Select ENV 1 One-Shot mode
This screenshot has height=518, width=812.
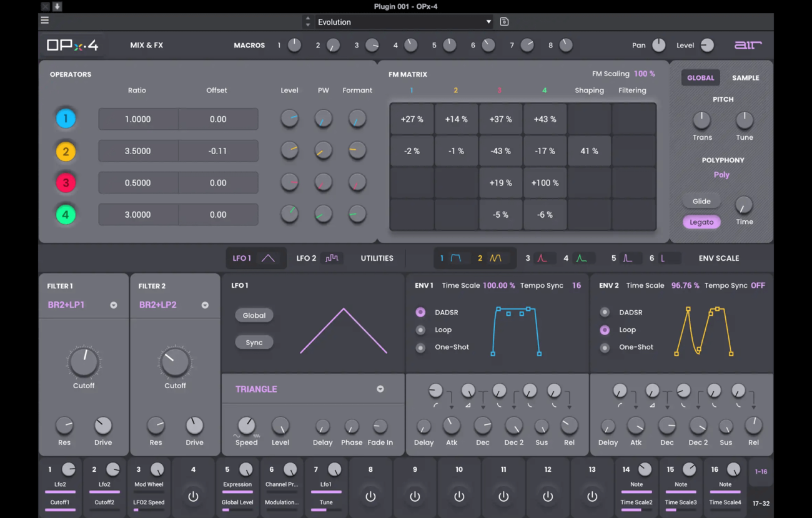pos(420,347)
